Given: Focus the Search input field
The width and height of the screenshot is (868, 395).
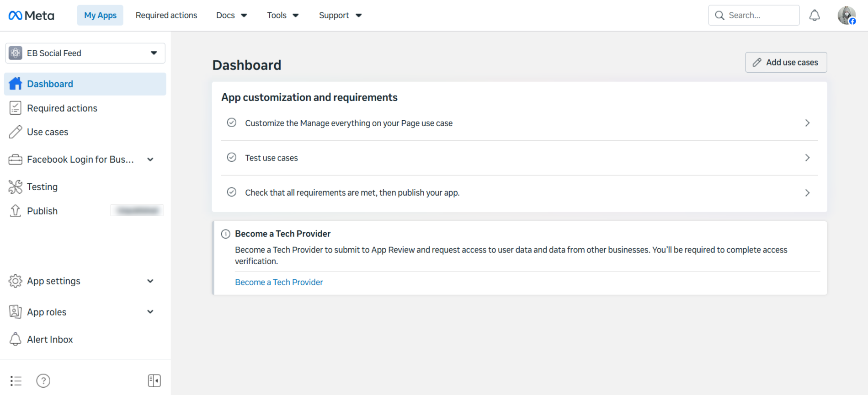Looking at the screenshot, I should 754,16.
